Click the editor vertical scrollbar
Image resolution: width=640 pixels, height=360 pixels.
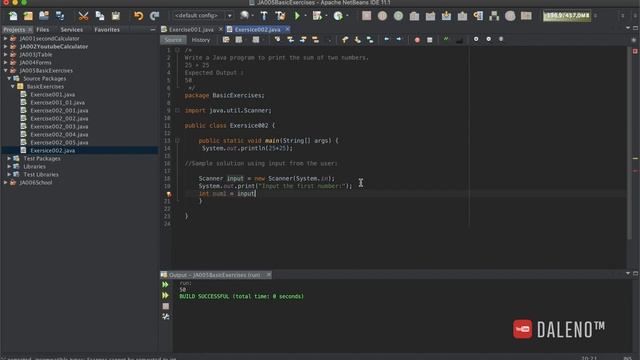(629, 143)
